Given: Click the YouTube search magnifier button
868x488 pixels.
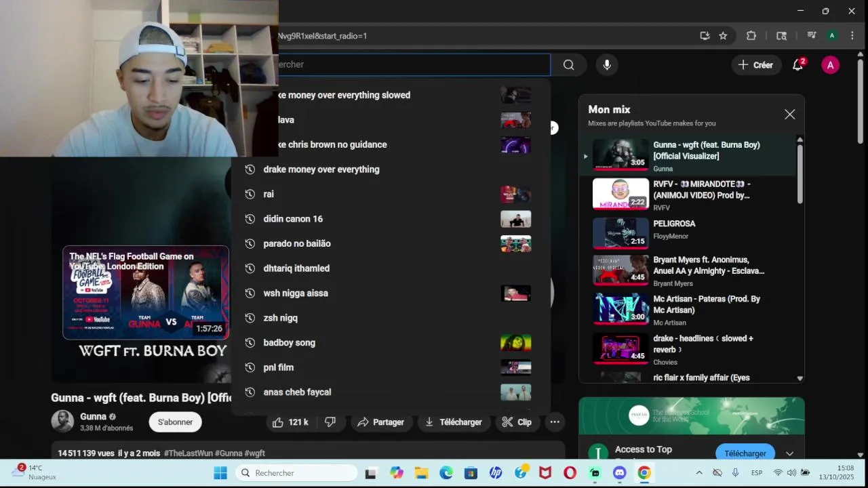Looking at the screenshot, I should 568,65.
